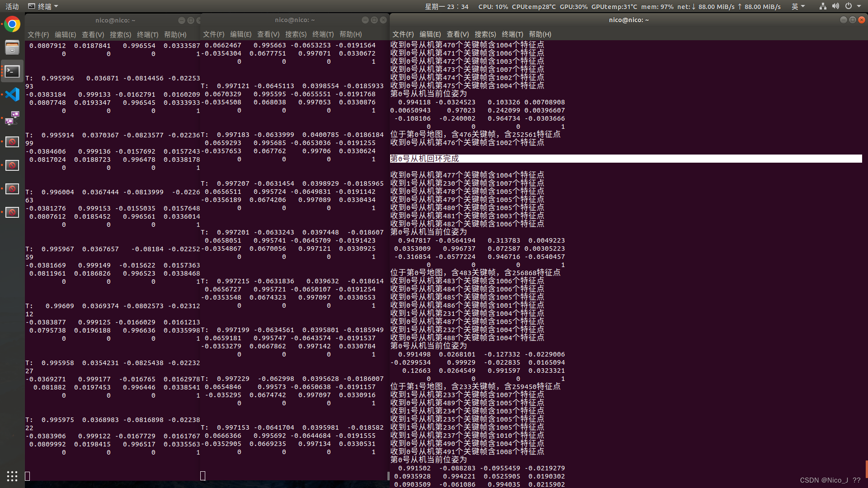Open the volume speaker icon in top bar

point(835,6)
